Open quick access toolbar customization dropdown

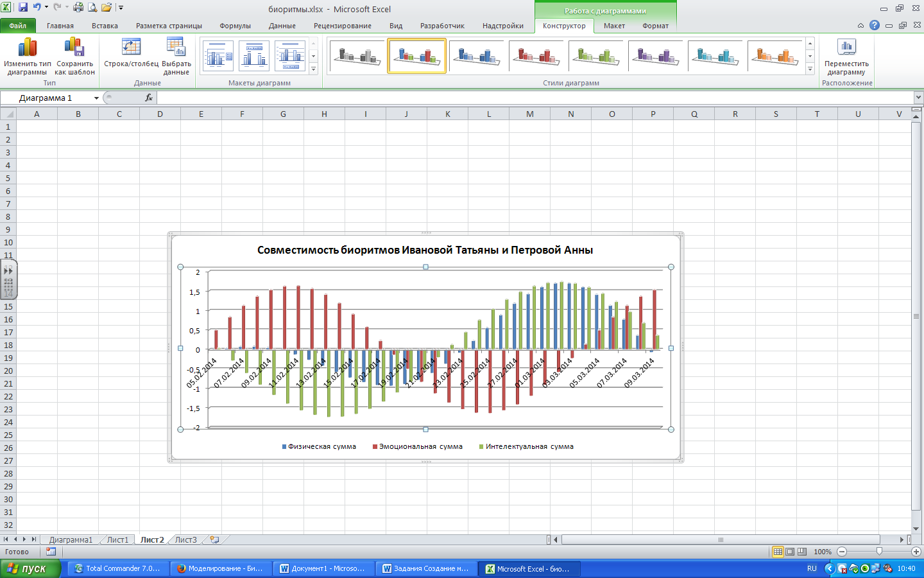click(121, 8)
